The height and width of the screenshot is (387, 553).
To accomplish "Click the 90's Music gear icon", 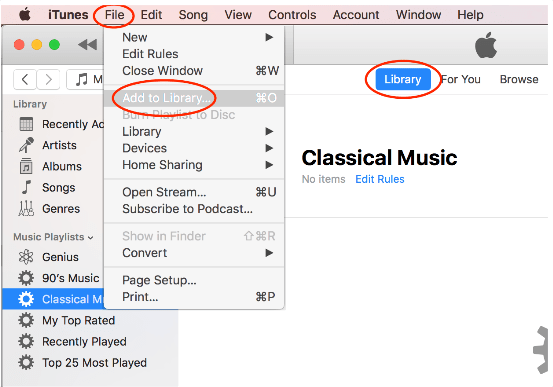I will (26, 278).
